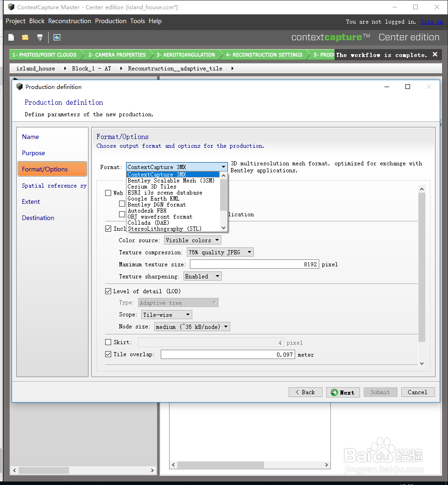This screenshot has height=485, width=448.
Task: Open the Production menu
Action: click(110, 21)
